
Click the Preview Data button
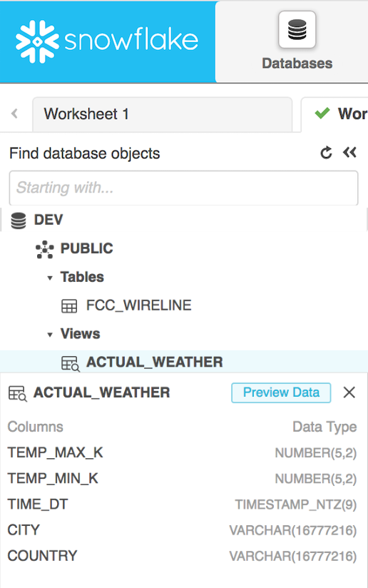tap(281, 392)
